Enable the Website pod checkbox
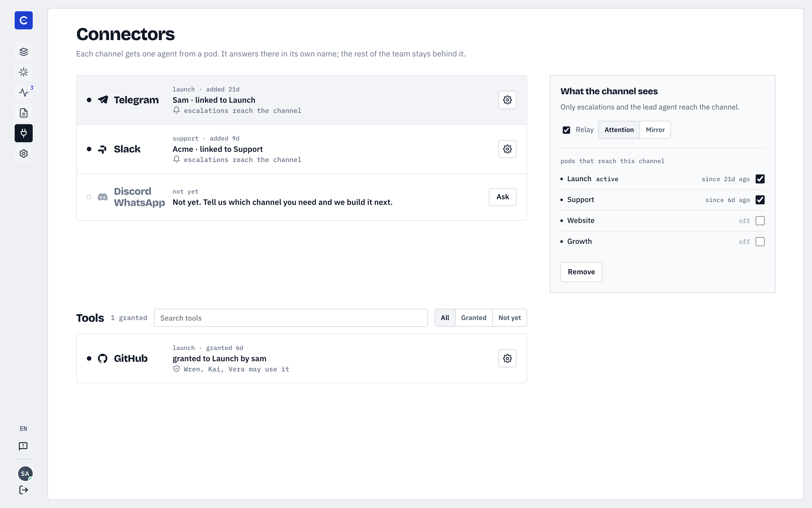 coord(760,220)
